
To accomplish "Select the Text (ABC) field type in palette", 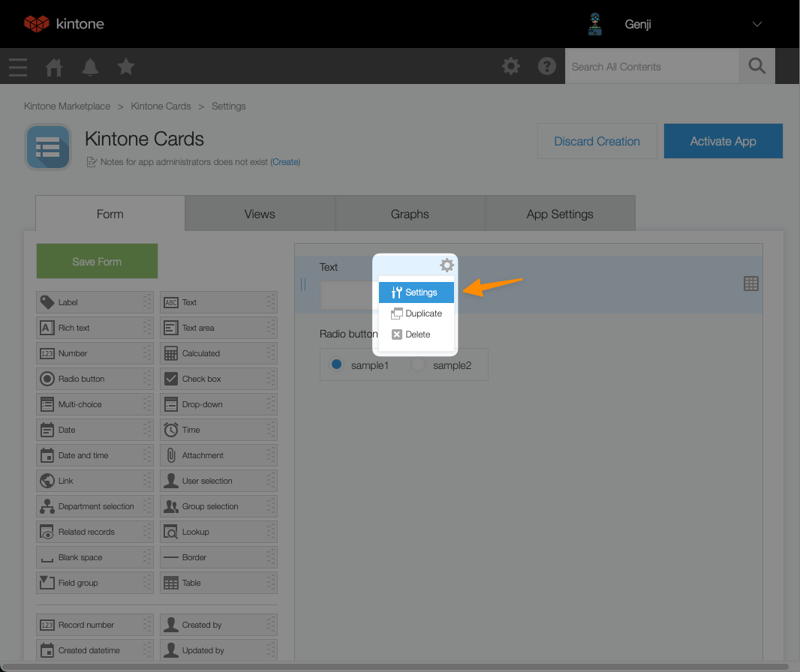I will point(219,302).
